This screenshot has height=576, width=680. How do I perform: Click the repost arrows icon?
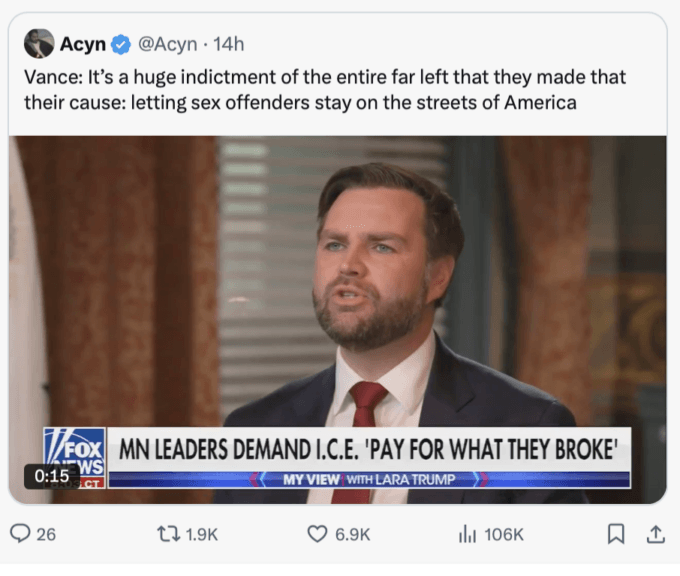click(169, 534)
